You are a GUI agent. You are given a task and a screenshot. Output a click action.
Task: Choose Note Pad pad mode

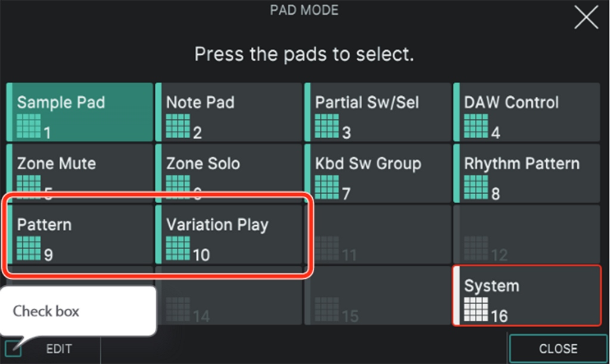(229, 112)
